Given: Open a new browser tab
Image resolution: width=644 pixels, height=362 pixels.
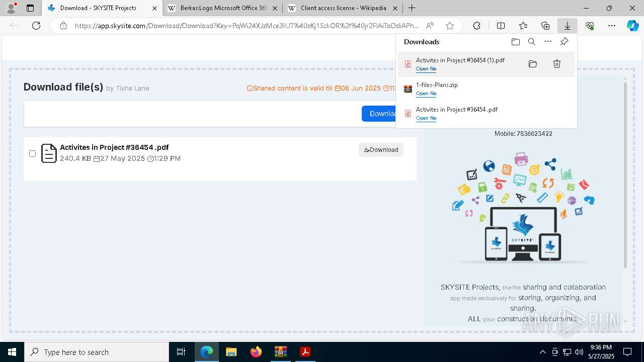Looking at the screenshot, I should pyautogui.click(x=412, y=8).
